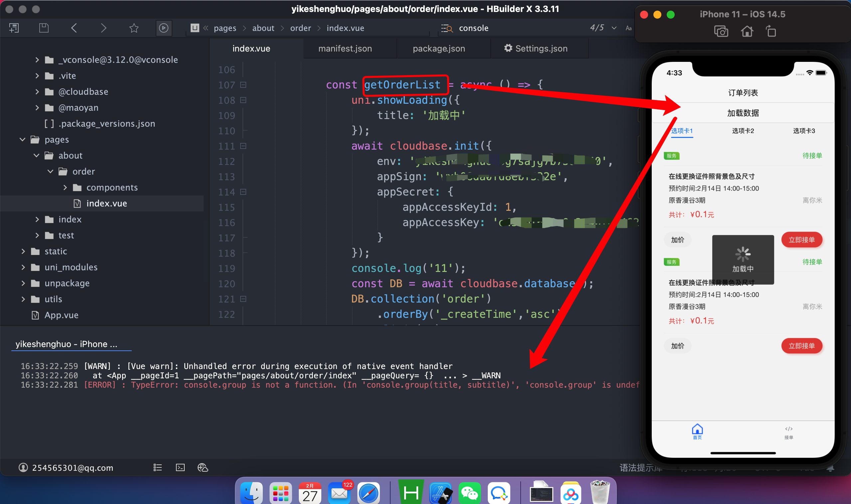851x504 pixels.
Task: Expand the components folder
Action: pyautogui.click(x=65, y=188)
